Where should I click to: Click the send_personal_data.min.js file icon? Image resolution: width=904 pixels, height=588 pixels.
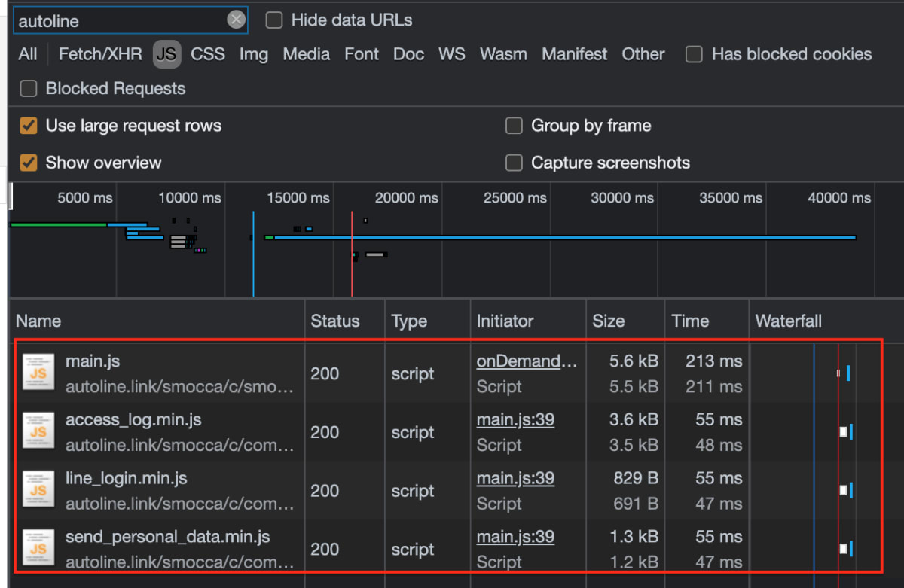tap(38, 548)
